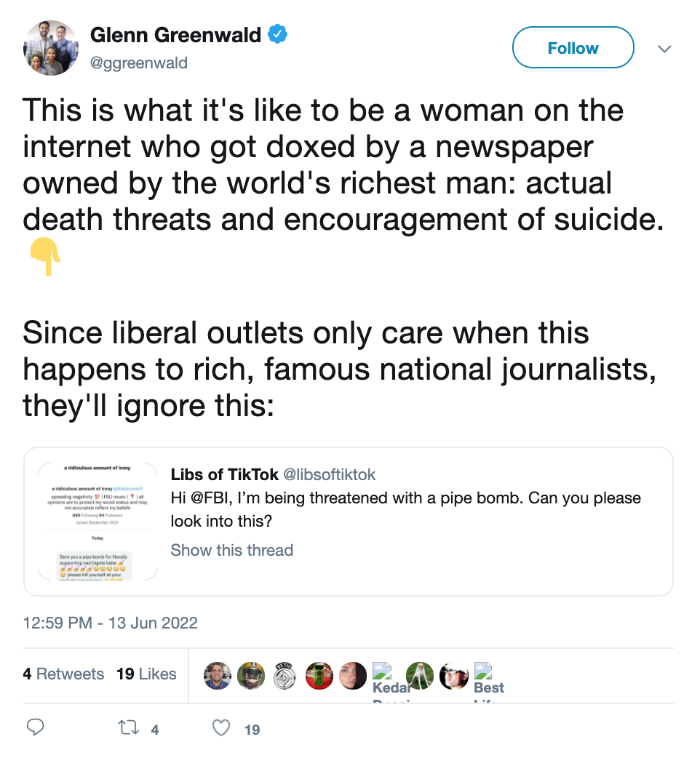Viewport: 700px width, 758px height.
Task: Click the @ggreenwald handle
Action: point(138,63)
